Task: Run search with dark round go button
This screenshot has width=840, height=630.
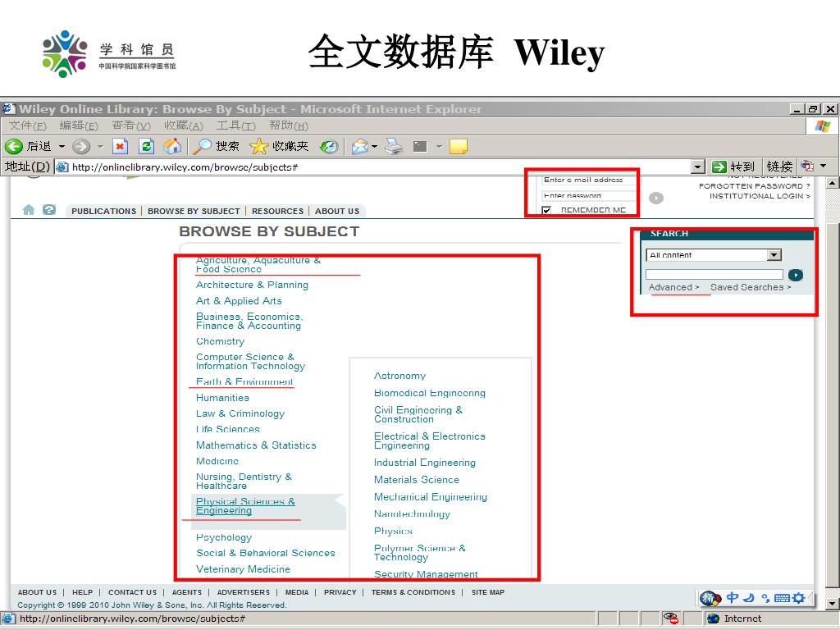Action: 796,276
